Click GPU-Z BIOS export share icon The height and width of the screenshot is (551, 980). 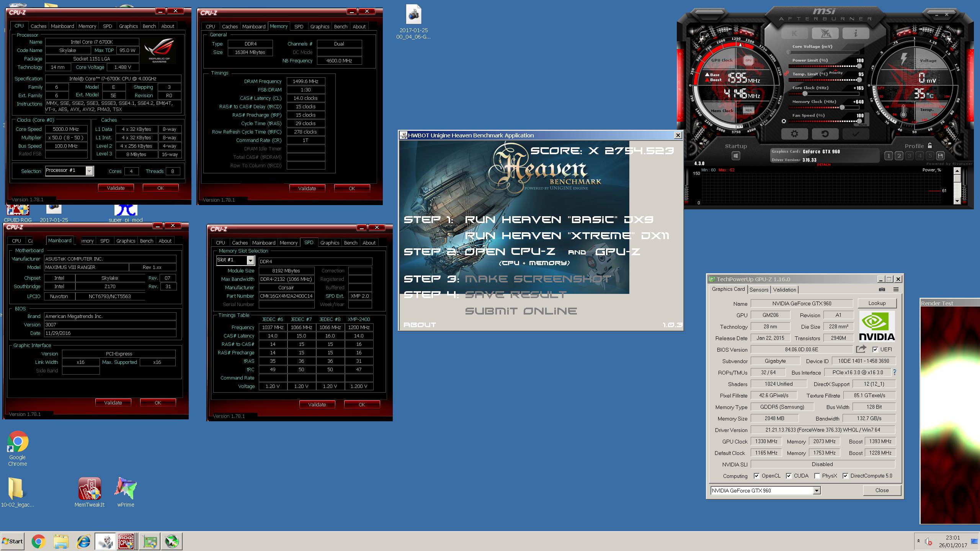pos(861,349)
